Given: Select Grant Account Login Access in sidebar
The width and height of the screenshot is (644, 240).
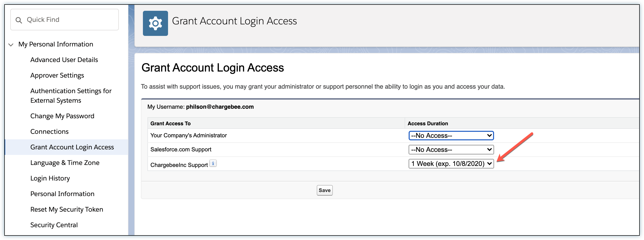Looking at the screenshot, I should point(72,147).
